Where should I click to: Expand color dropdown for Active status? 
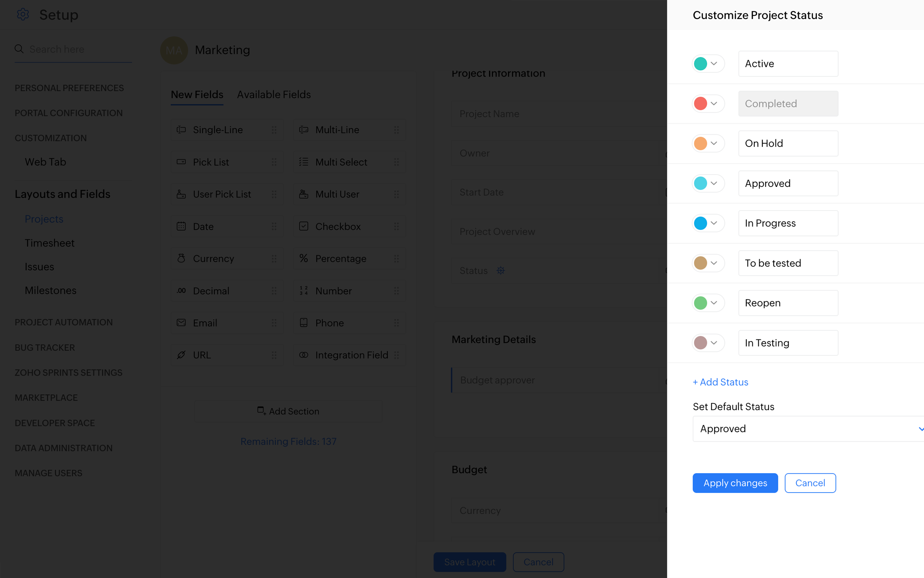(x=714, y=64)
